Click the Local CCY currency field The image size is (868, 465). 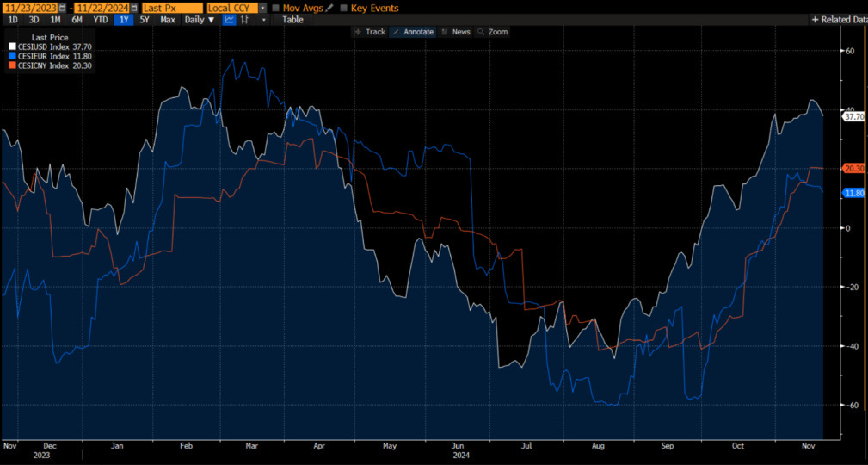click(232, 9)
